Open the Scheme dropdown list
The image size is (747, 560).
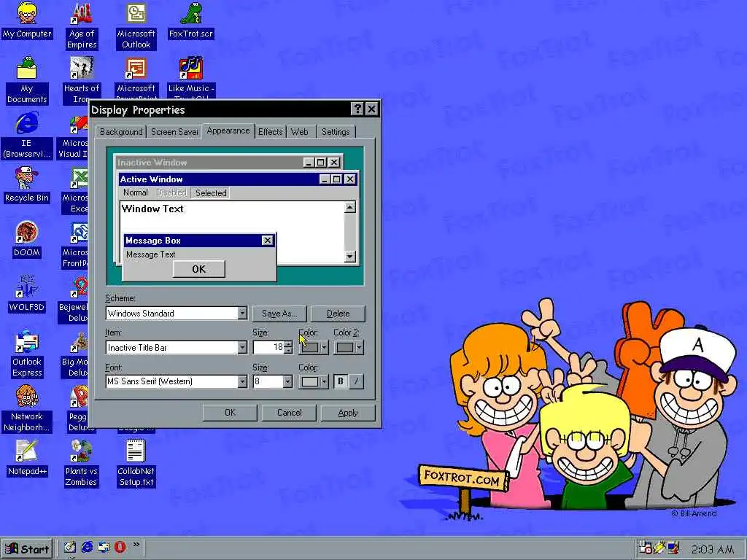point(242,313)
